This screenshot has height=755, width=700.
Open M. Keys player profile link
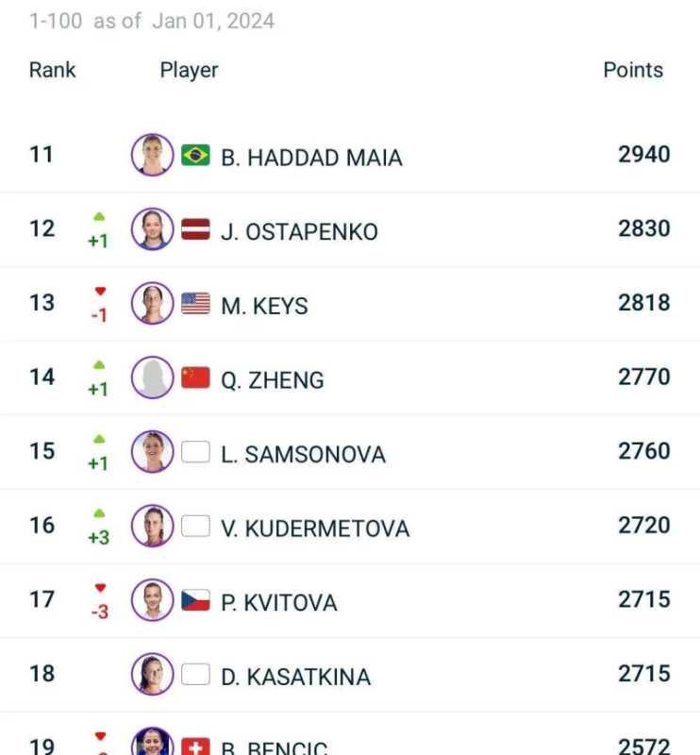click(x=264, y=306)
